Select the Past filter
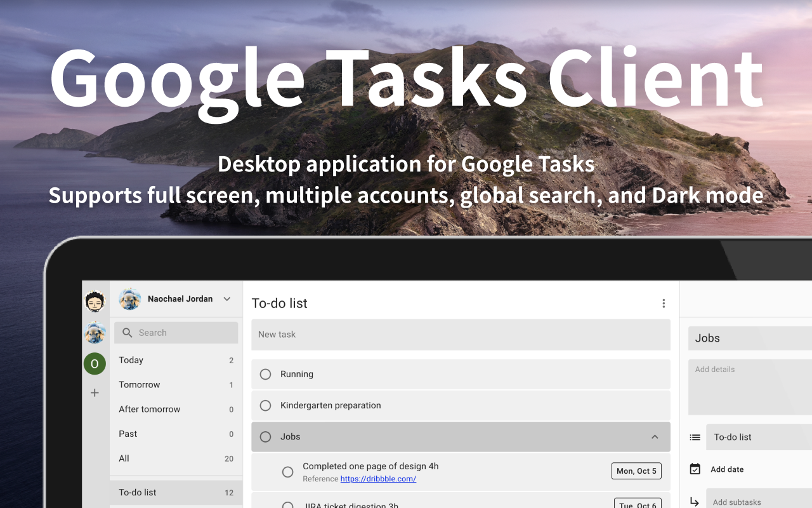The width and height of the screenshot is (812, 508). tap(176, 434)
